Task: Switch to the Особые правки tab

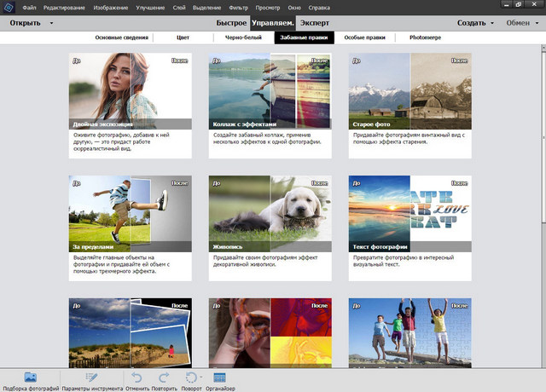Action: point(363,37)
